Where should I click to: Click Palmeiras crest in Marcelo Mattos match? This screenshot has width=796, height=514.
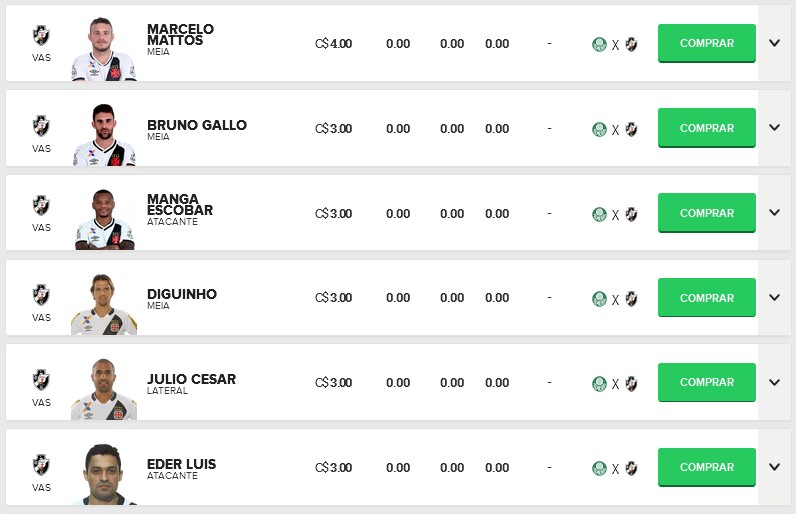[599, 44]
